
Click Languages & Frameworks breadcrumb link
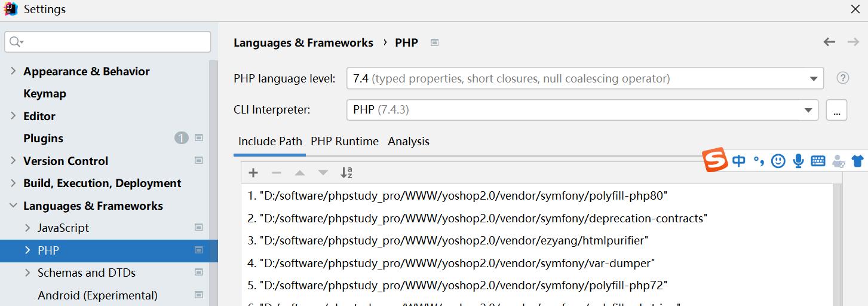303,42
